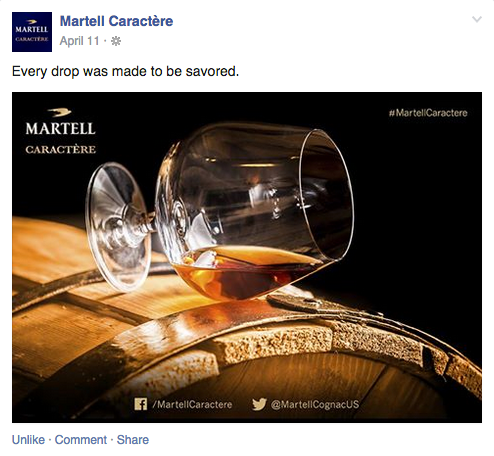Click the MARTELL wordmark in the photo
The width and height of the screenshot is (494, 456).
click(60, 129)
